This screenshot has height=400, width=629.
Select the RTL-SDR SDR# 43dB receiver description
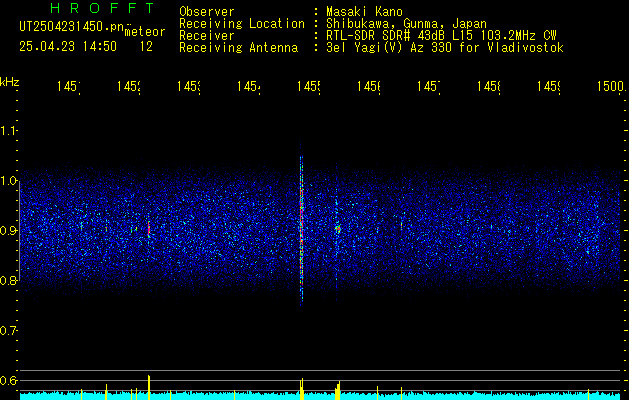coord(441,36)
